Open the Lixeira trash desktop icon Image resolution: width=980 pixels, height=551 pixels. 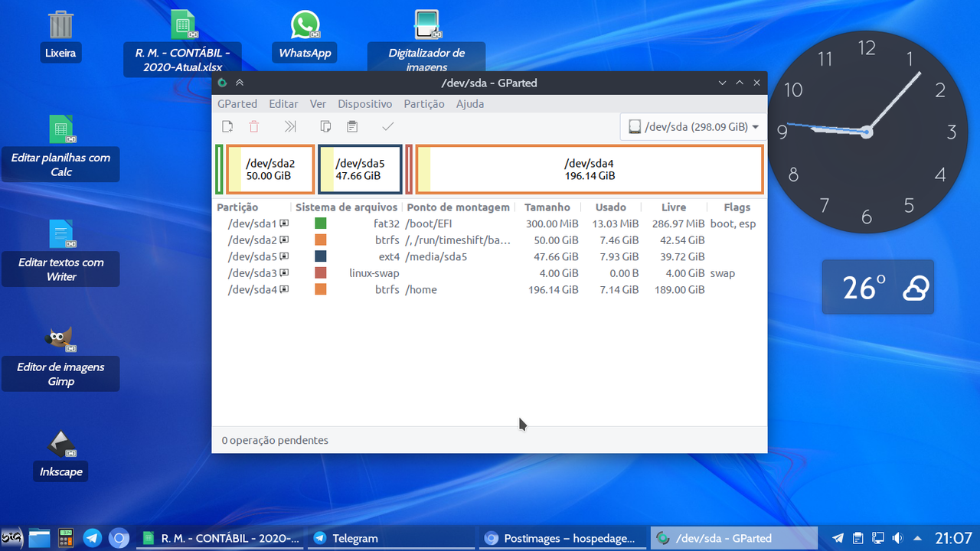point(60,37)
